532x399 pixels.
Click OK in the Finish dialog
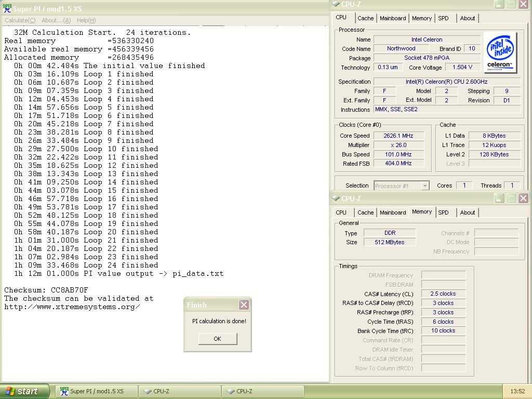pos(218,339)
